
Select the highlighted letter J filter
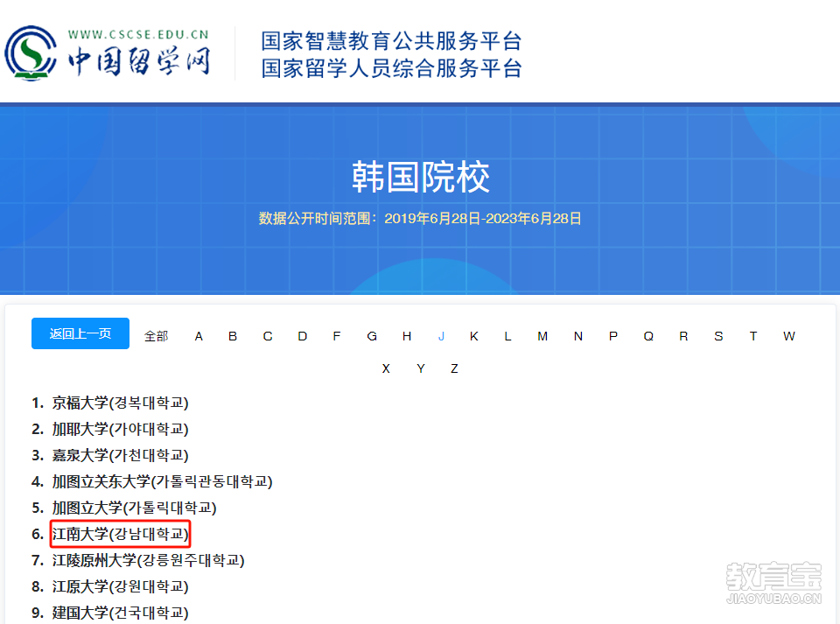click(x=441, y=336)
